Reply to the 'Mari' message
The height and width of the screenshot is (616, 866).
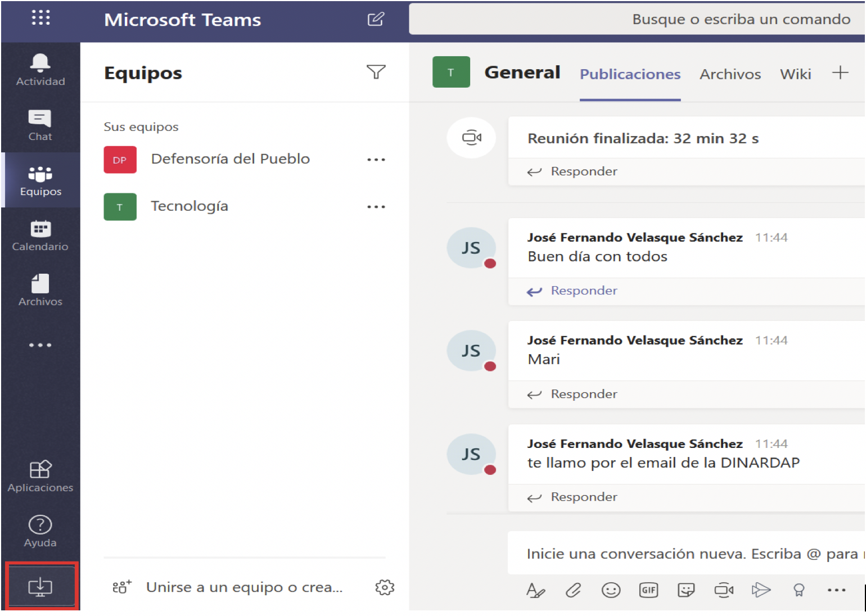click(x=572, y=394)
